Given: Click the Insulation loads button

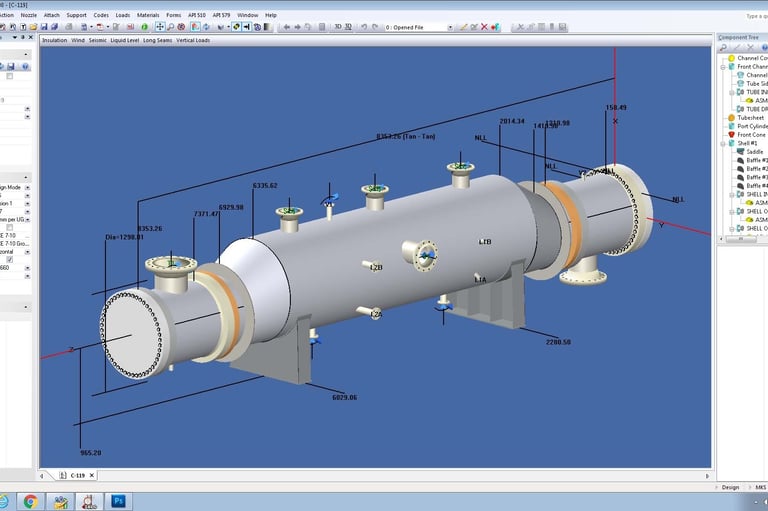Looking at the screenshot, I should (x=54, y=40).
